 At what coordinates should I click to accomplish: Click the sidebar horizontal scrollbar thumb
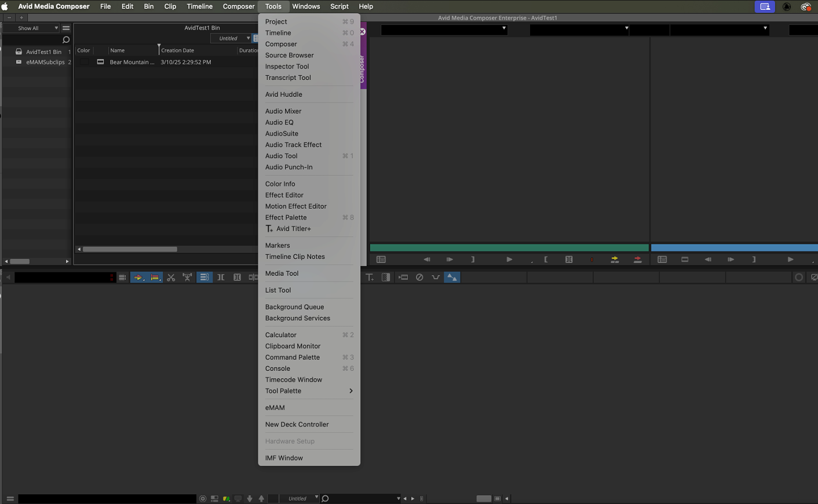(20, 261)
